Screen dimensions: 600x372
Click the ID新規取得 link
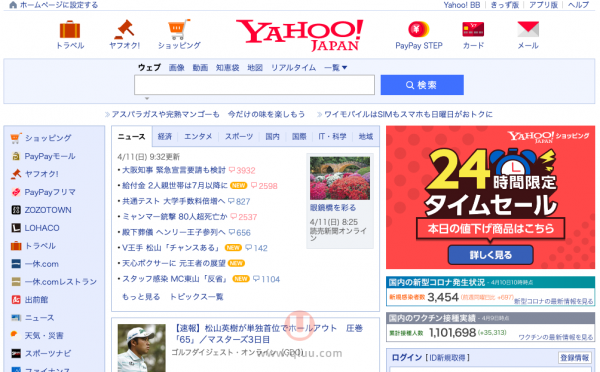point(447,357)
